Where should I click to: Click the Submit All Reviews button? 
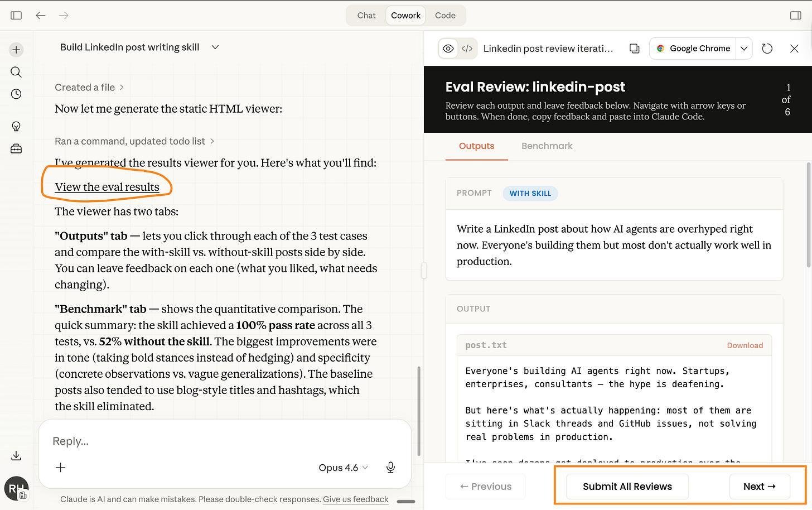pyautogui.click(x=627, y=487)
